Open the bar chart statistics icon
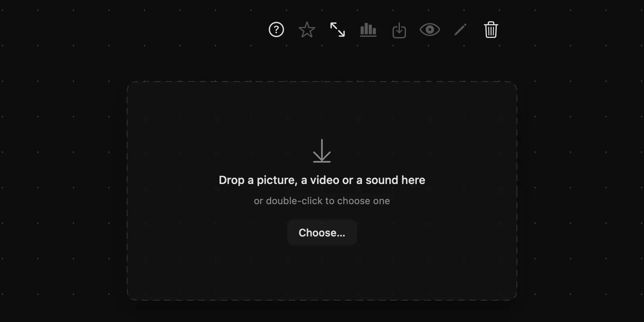644x322 pixels. 368,30
